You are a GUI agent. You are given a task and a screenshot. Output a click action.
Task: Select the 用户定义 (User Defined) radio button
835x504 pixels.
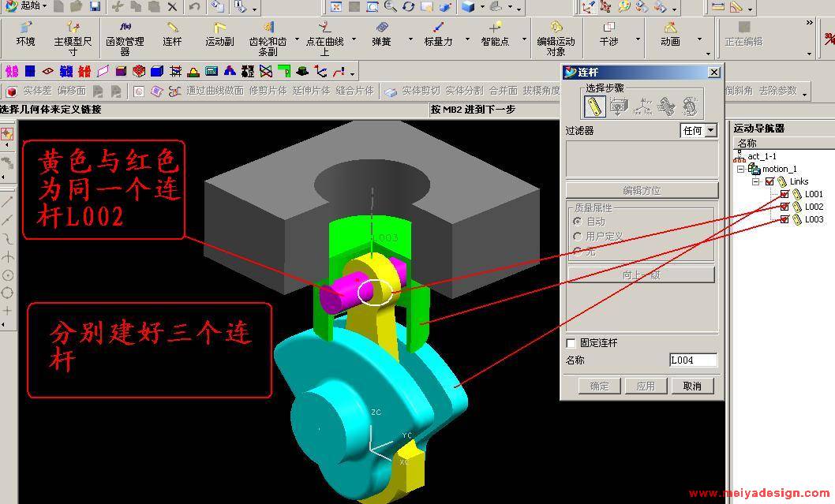(577, 236)
